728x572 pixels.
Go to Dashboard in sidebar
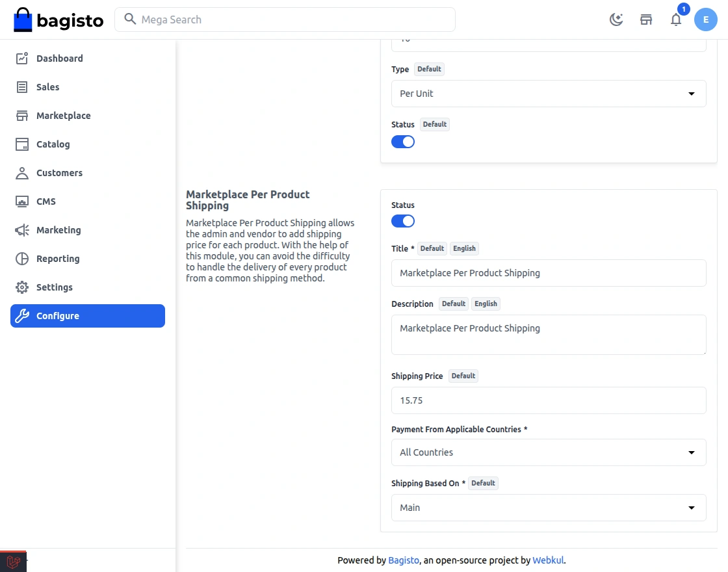tap(59, 58)
